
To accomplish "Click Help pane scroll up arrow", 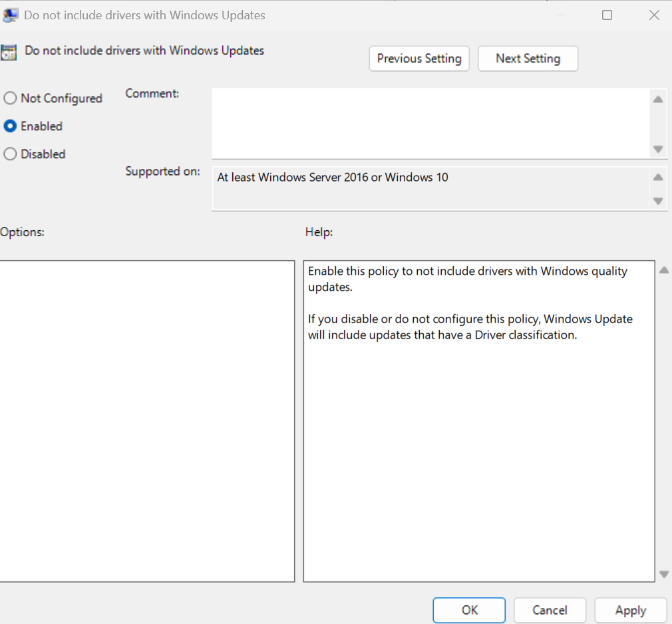I will pyautogui.click(x=664, y=270).
